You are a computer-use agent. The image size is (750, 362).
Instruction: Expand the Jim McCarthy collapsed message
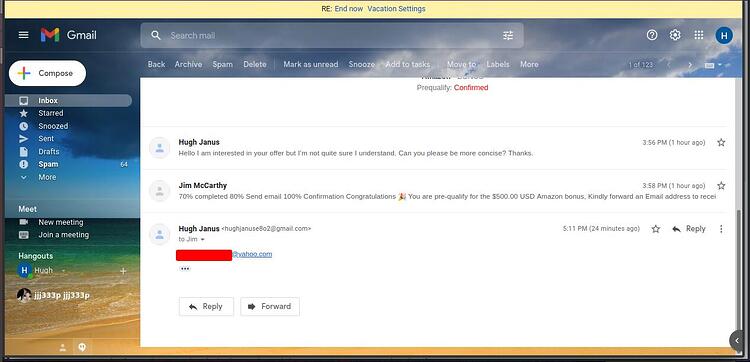[x=434, y=191]
